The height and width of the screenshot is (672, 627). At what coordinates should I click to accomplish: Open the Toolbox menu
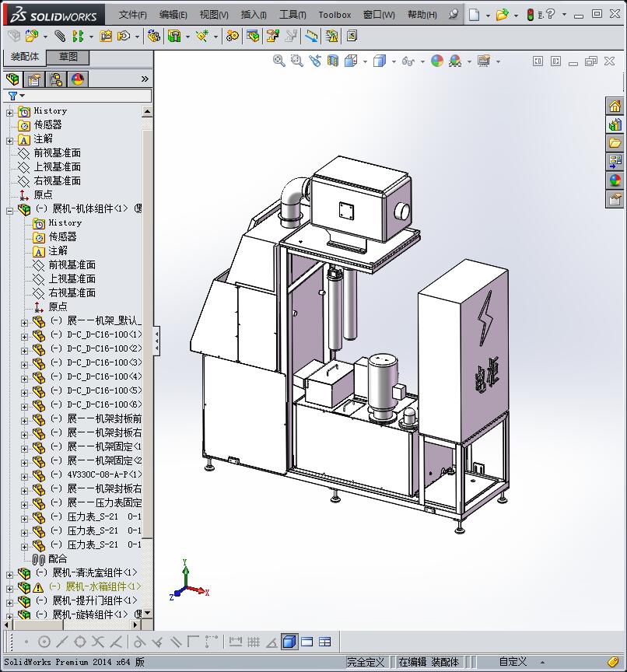(x=335, y=15)
